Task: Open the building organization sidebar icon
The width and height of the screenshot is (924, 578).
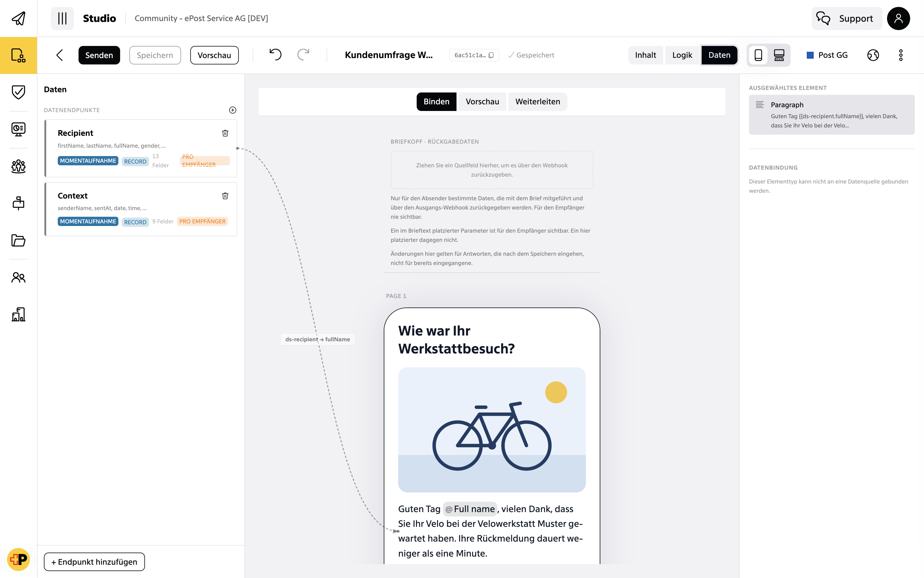Action: pyautogui.click(x=18, y=314)
